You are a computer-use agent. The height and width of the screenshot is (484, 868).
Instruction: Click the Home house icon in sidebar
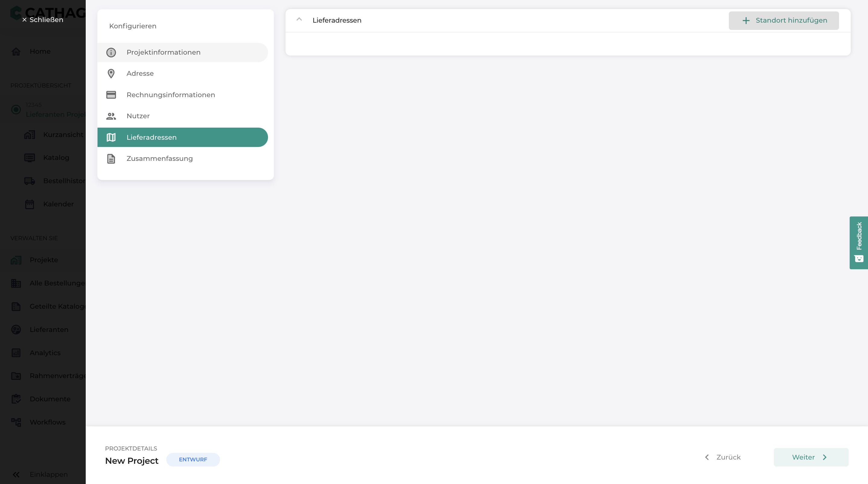16,52
